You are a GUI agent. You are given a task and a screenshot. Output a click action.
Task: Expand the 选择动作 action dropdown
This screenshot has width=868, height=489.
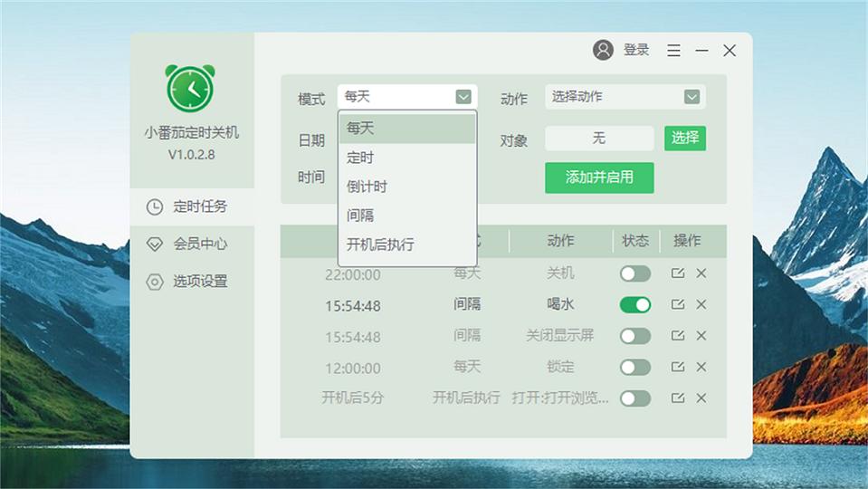click(x=692, y=97)
